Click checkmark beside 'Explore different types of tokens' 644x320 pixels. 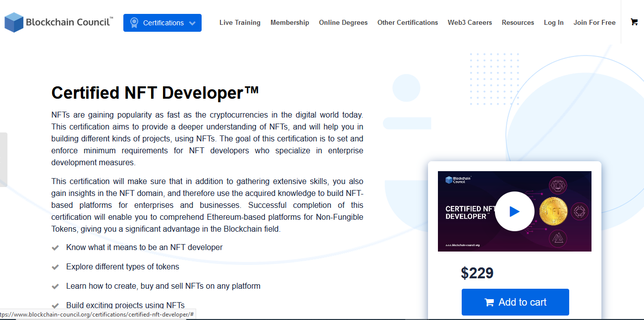coord(55,266)
